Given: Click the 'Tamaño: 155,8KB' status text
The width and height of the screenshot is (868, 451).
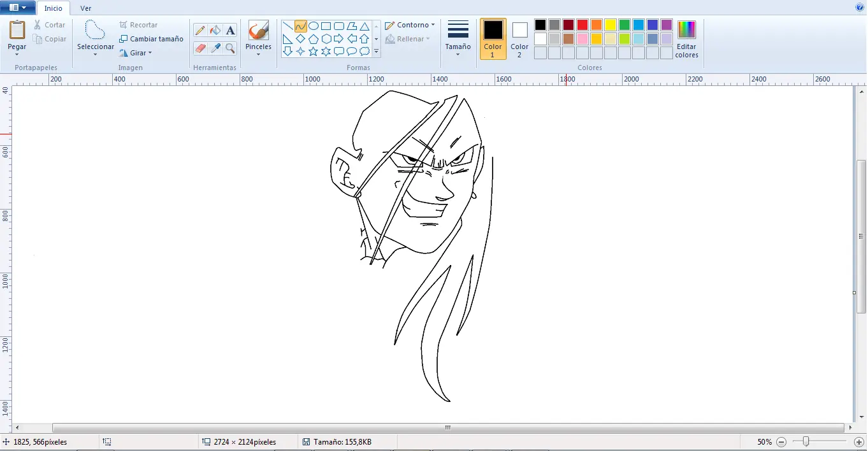Looking at the screenshot, I should pos(342,441).
